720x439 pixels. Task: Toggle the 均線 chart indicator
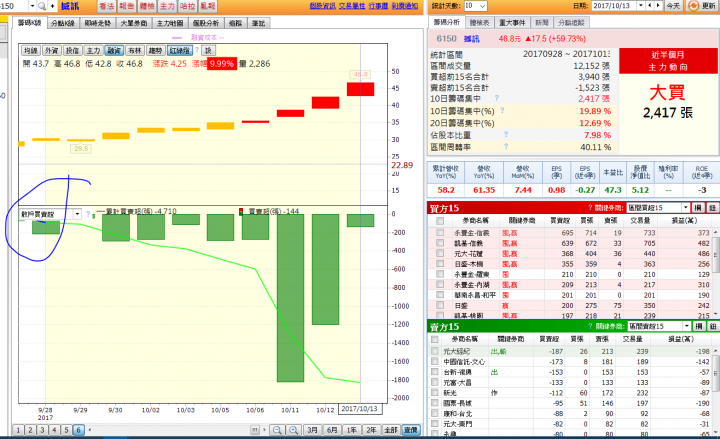point(31,51)
